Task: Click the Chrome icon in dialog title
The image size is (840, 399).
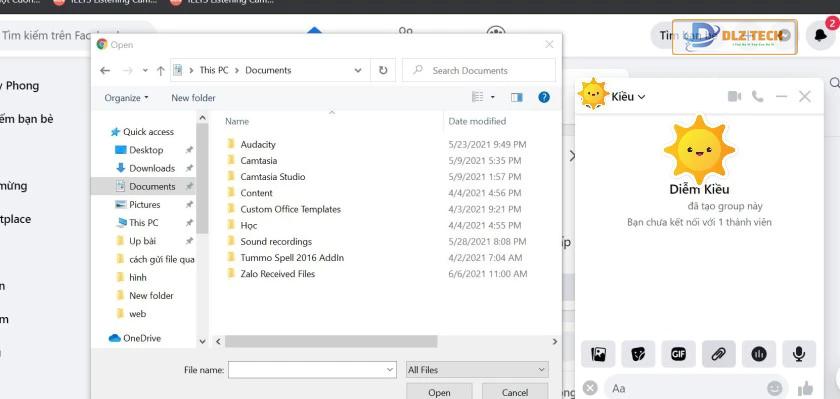Action: point(102,44)
